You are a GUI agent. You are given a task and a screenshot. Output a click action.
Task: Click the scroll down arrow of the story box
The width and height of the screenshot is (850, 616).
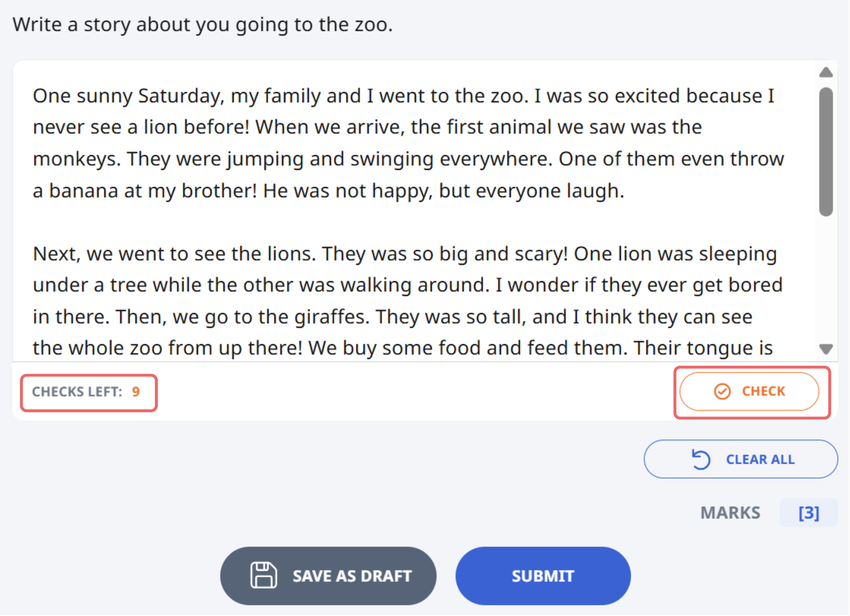(x=826, y=349)
